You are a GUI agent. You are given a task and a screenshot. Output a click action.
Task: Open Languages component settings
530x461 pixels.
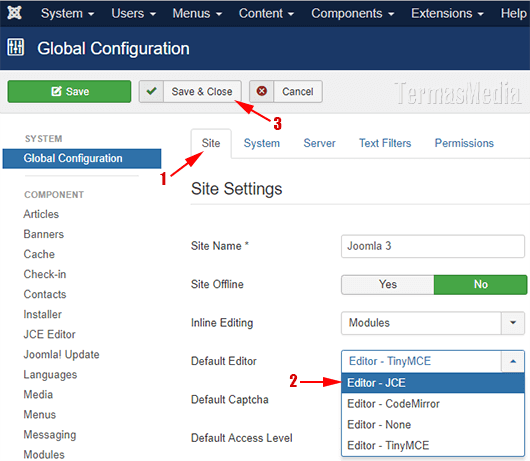50,374
